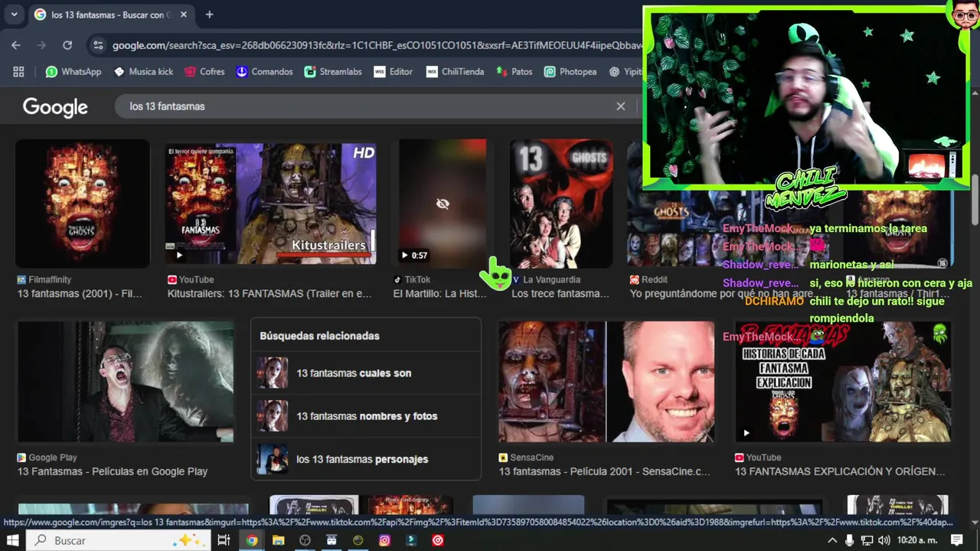Open the Streamlabs bookmark

333,71
